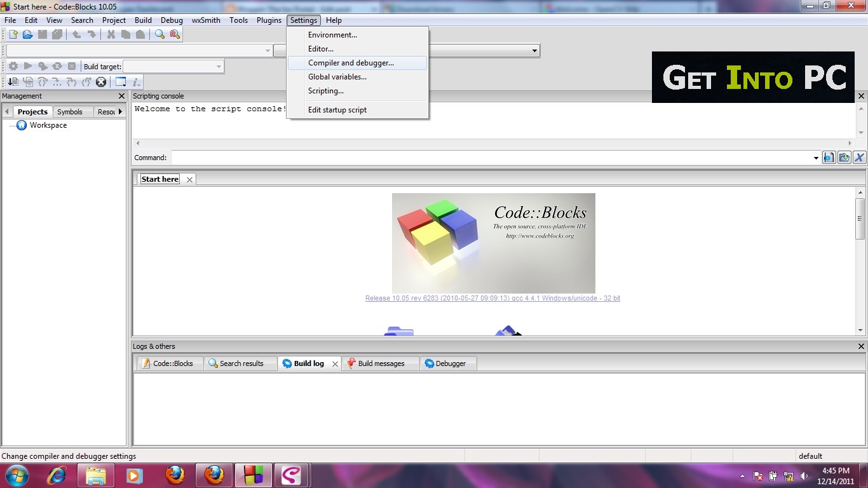Click the Execute command script console icon
868x488 pixels.
pyautogui.click(x=829, y=158)
